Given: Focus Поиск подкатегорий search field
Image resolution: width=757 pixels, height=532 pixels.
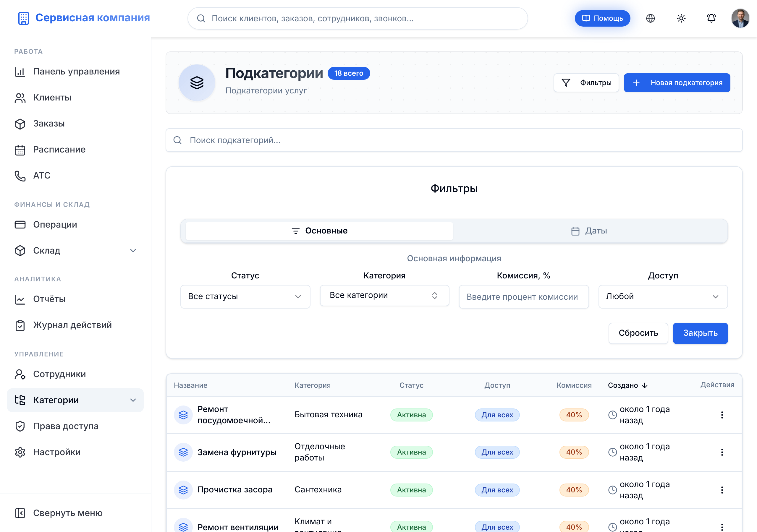Looking at the screenshot, I should click(454, 140).
